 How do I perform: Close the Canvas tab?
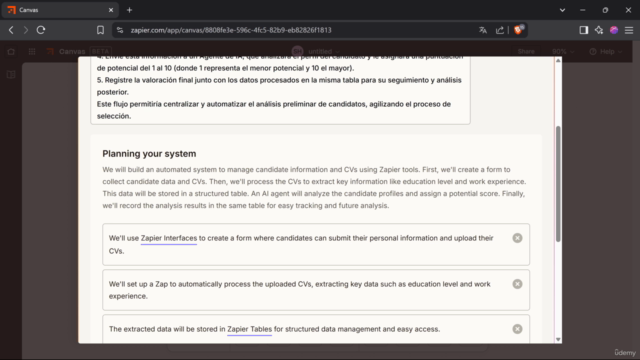pyautogui.click(x=111, y=10)
